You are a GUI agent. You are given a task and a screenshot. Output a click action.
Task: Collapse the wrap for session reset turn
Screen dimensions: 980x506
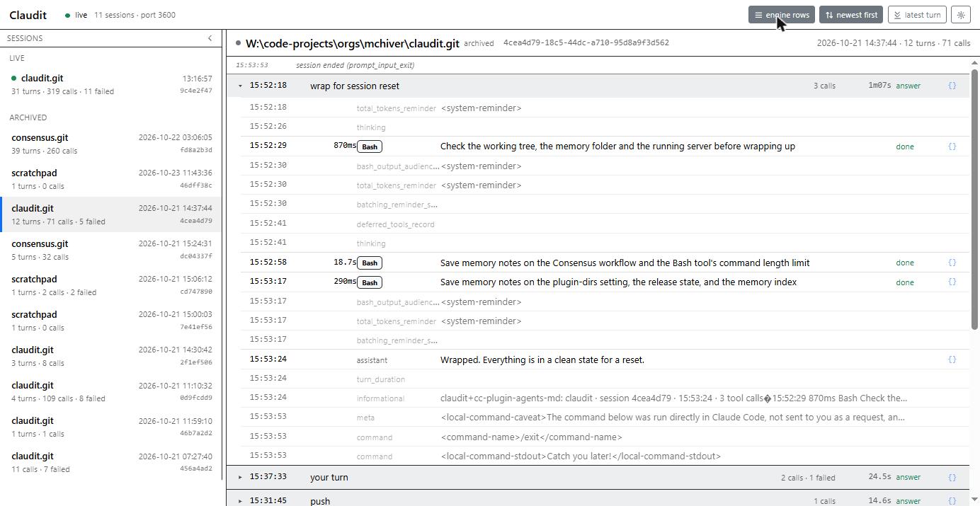pos(240,86)
